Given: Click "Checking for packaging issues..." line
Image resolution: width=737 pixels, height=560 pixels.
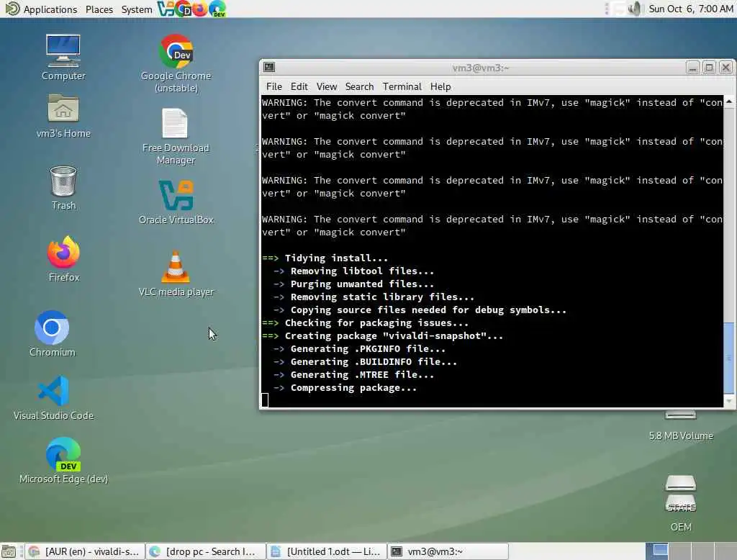Looking at the screenshot, I should point(376,323).
